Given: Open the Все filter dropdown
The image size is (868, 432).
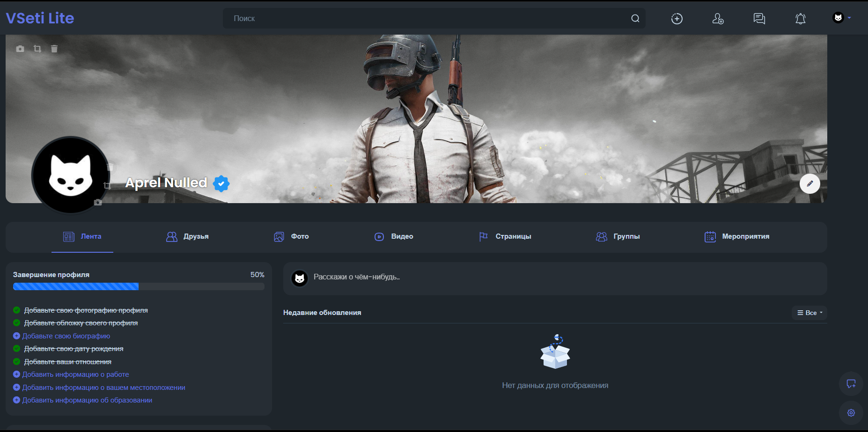Looking at the screenshot, I should pyautogui.click(x=809, y=313).
